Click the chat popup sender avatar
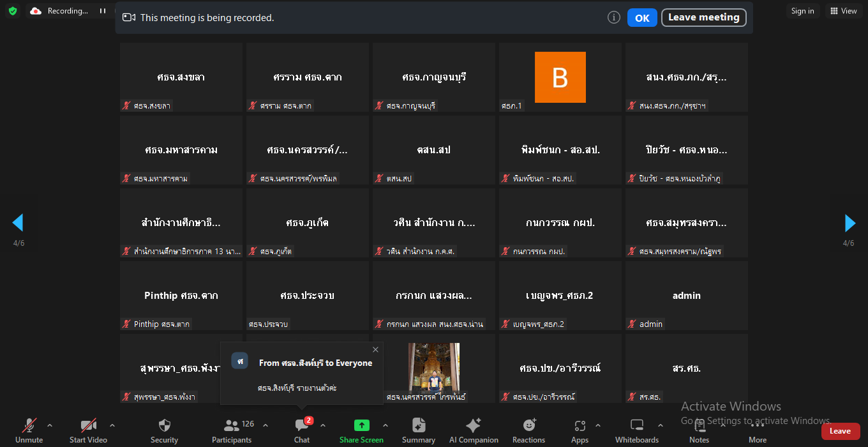Viewport: 868px width, 447px height. (x=239, y=360)
